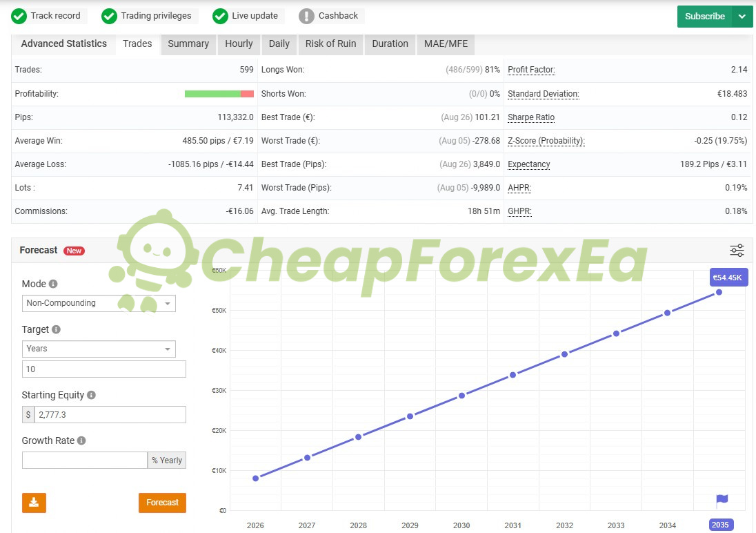Click the grey Cashback warning icon
This screenshot has height=533, width=756.
pyautogui.click(x=306, y=16)
